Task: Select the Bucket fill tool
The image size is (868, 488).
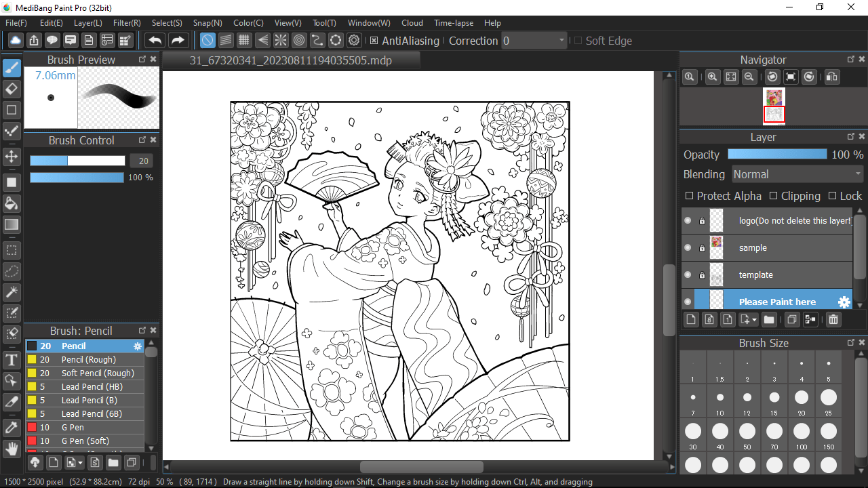Action: click(x=12, y=203)
